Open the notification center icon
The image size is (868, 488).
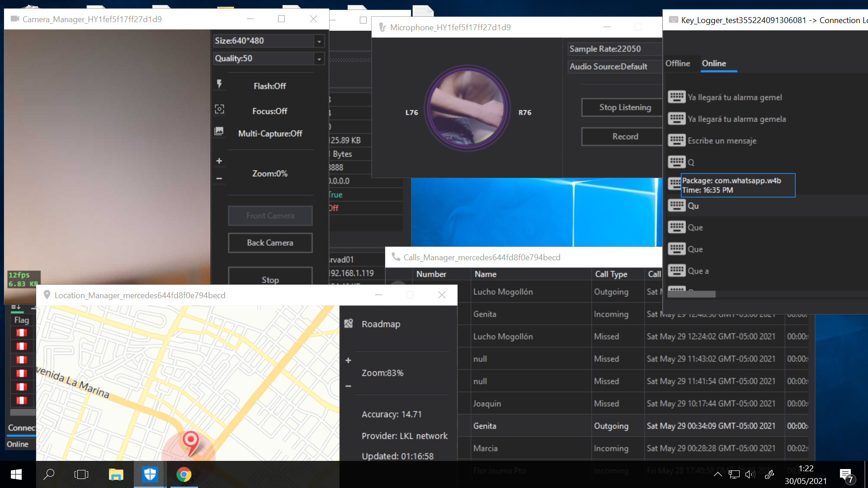pyautogui.click(x=847, y=475)
